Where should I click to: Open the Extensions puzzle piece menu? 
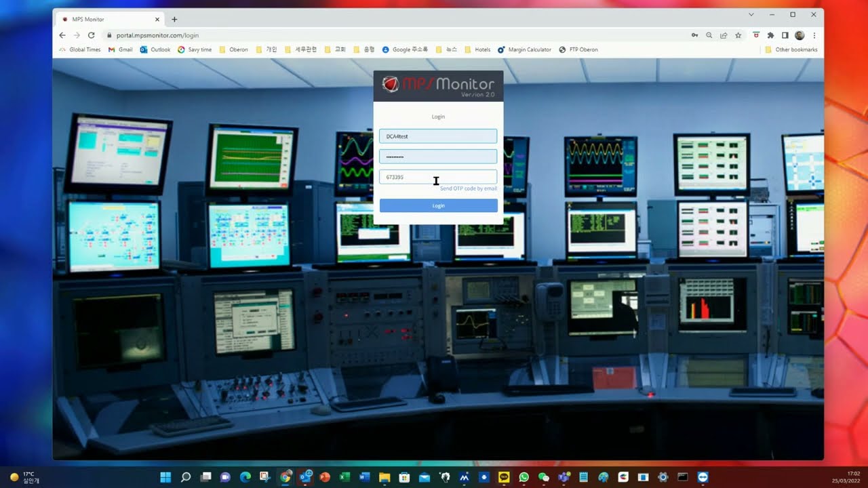[770, 35]
